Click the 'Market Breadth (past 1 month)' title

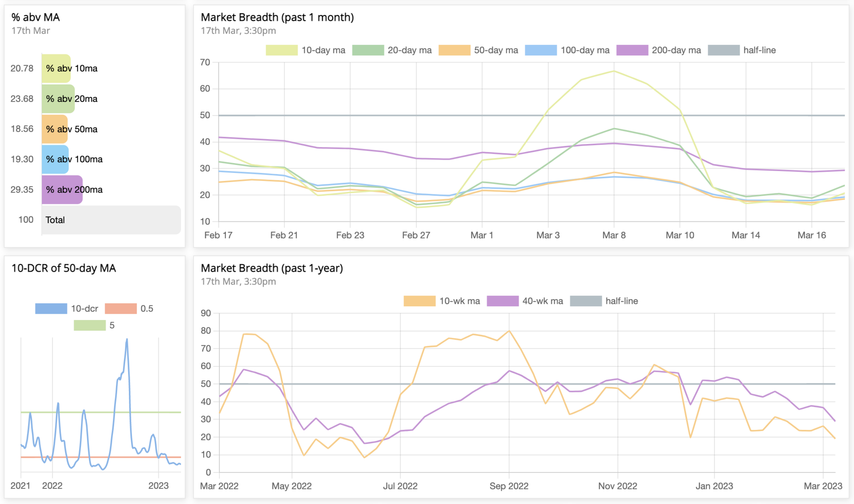277,17
